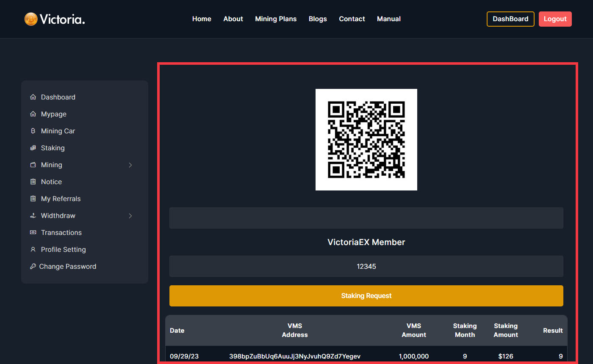Click the Staking coins icon

coord(33,148)
